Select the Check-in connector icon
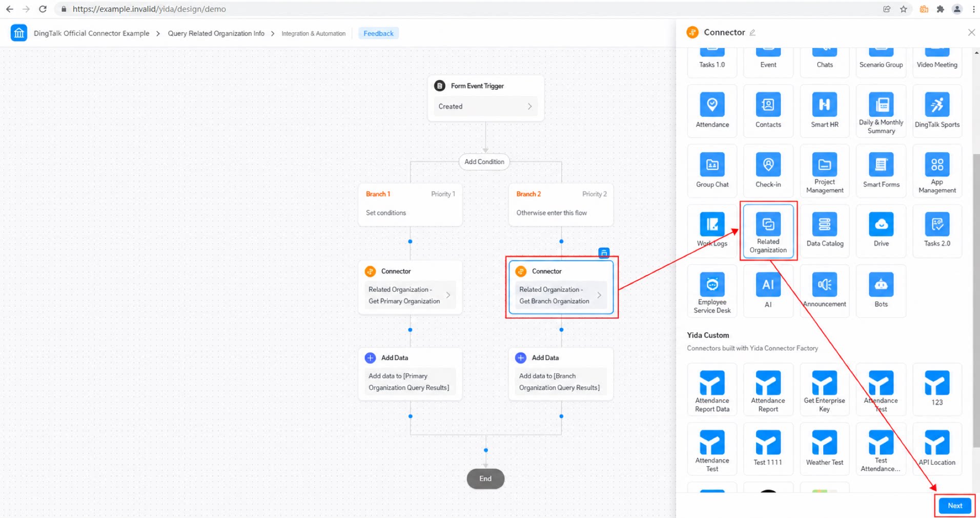 point(768,165)
